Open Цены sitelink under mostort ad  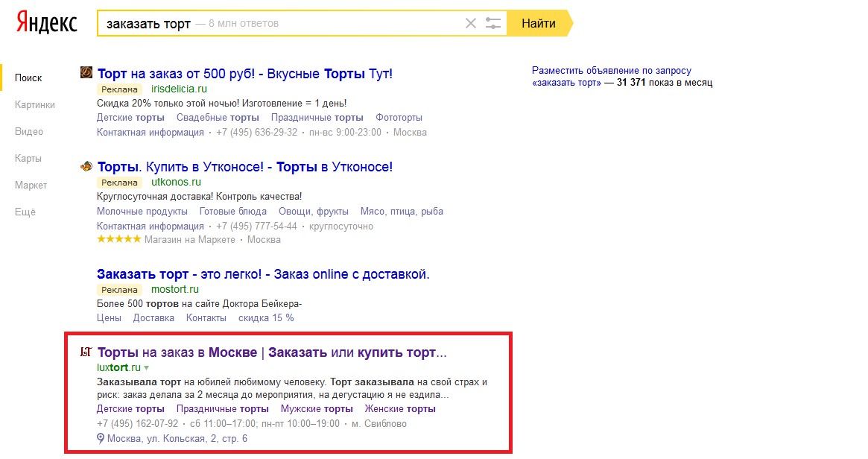click(109, 318)
